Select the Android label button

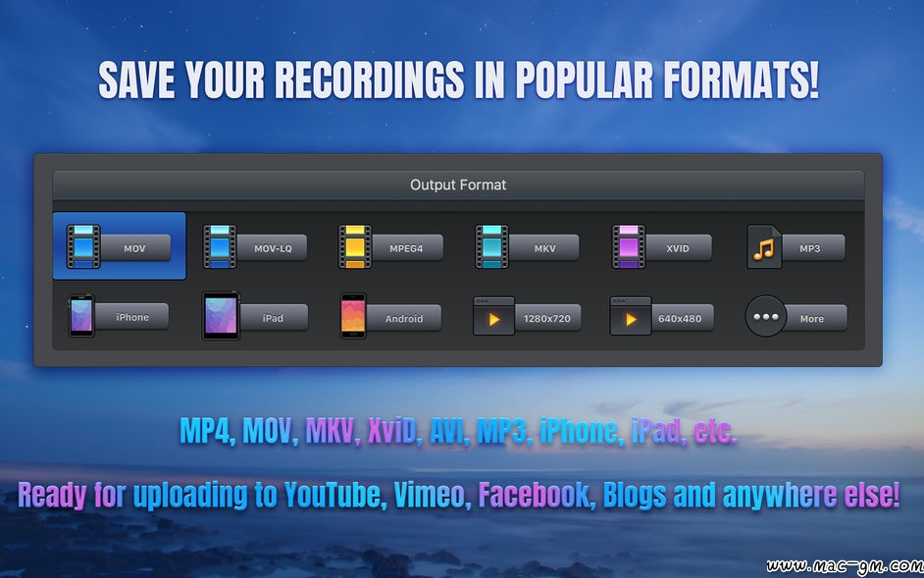(x=404, y=318)
